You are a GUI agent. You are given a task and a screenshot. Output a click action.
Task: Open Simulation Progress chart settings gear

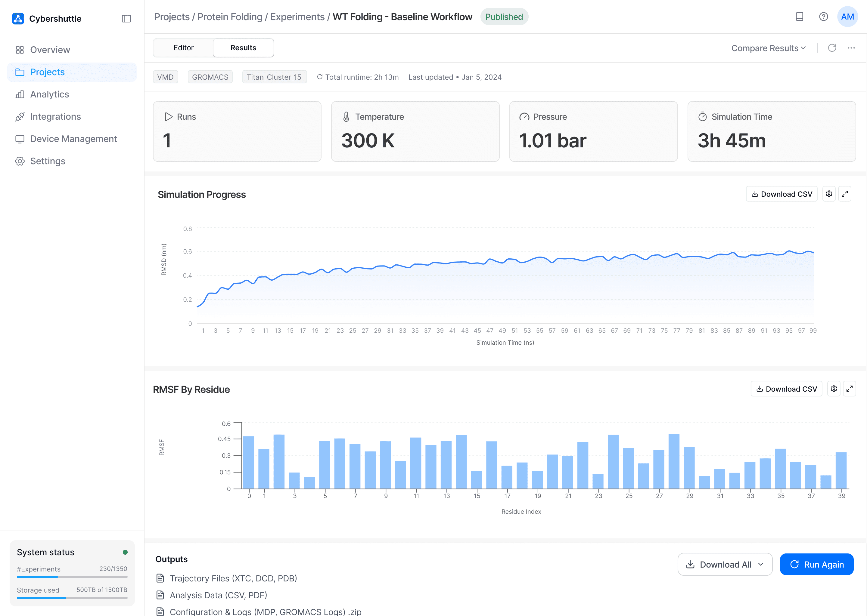(829, 194)
